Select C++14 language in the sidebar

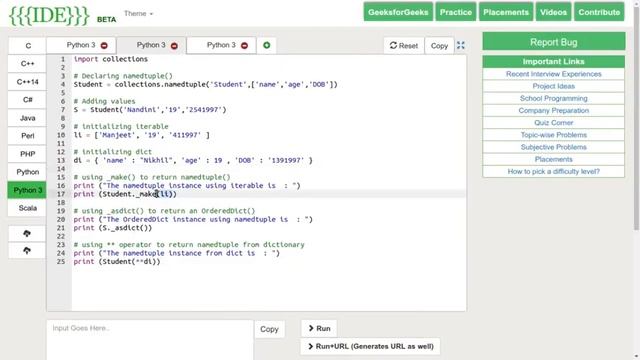[x=27, y=82]
